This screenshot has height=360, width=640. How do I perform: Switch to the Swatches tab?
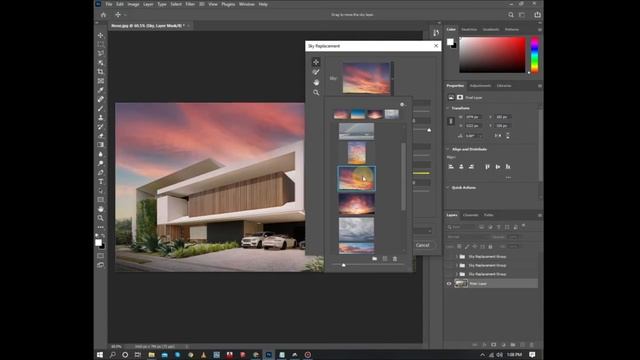click(469, 29)
